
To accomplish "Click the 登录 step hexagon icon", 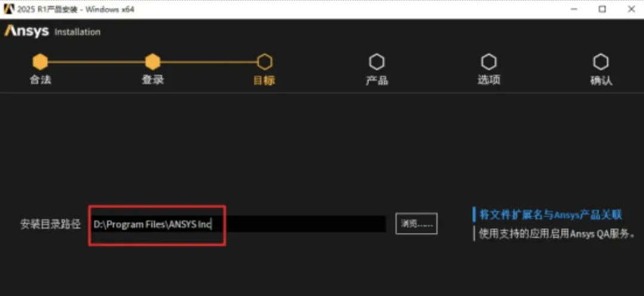I will coord(153,62).
